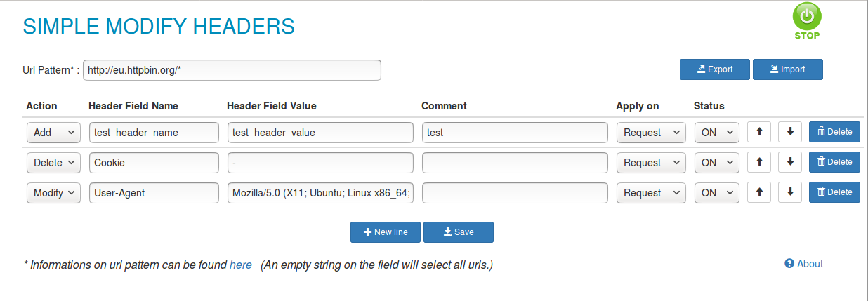Delete the Cookie header row
This screenshot has height=301, width=868.
tap(834, 162)
